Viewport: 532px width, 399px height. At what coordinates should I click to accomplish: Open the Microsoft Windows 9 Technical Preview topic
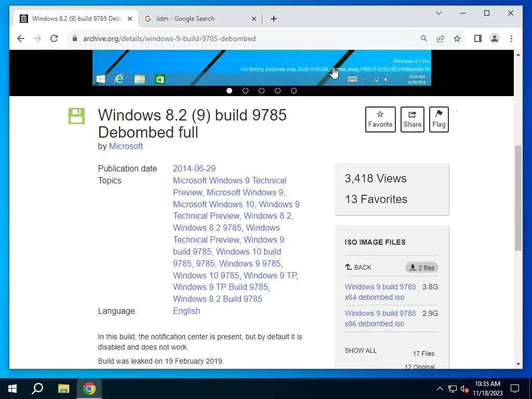(x=230, y=187)
